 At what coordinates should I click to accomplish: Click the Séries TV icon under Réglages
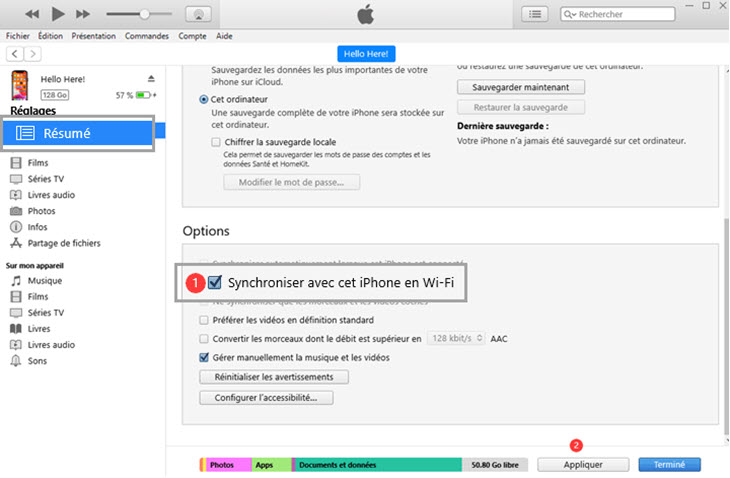click(16, 179)
